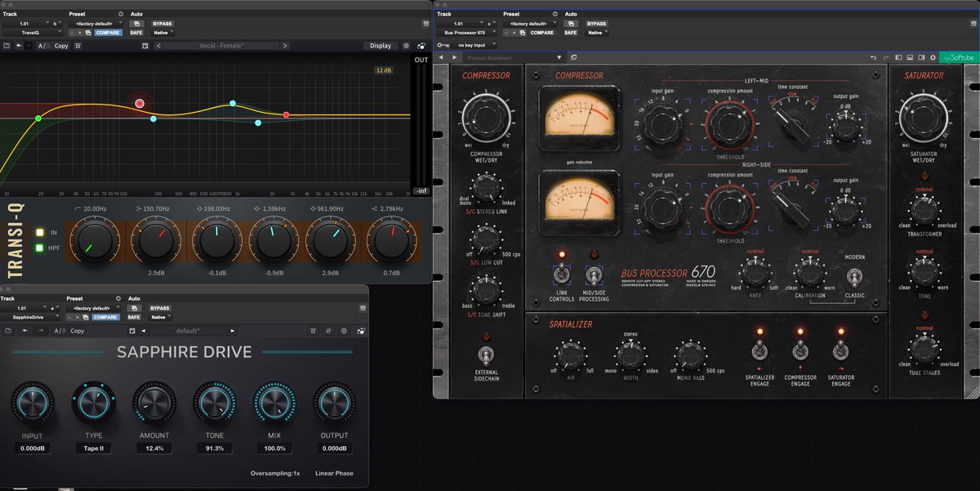Image resolution: width=980 pixels, height=491 pixels.
Task: Toggle A/B comparison in SapphireDrive
Action: (x=60, y=331)
